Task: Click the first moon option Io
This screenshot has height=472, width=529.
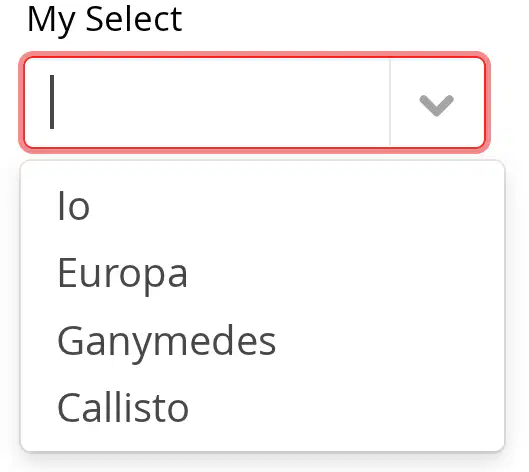Action: [262, 206]
